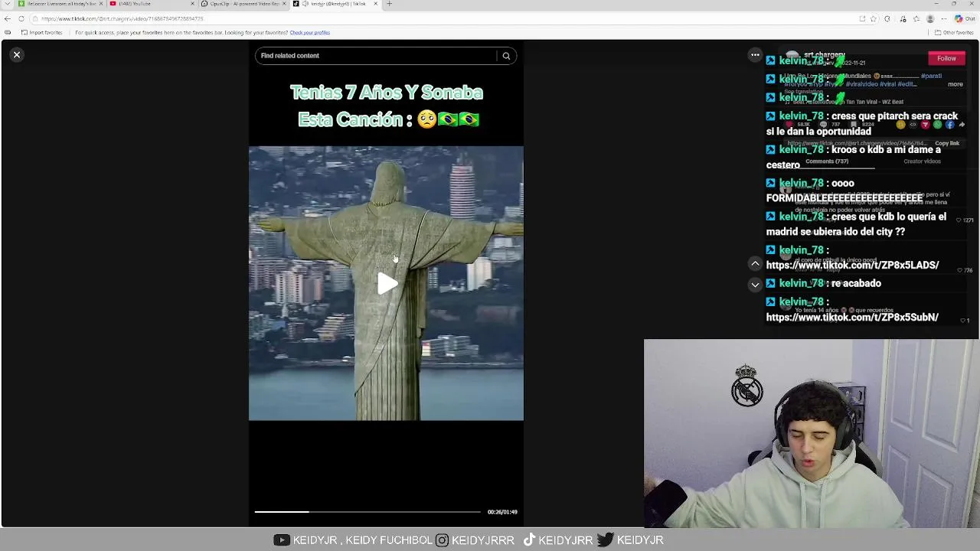Reload the current page

coord(21,18)
